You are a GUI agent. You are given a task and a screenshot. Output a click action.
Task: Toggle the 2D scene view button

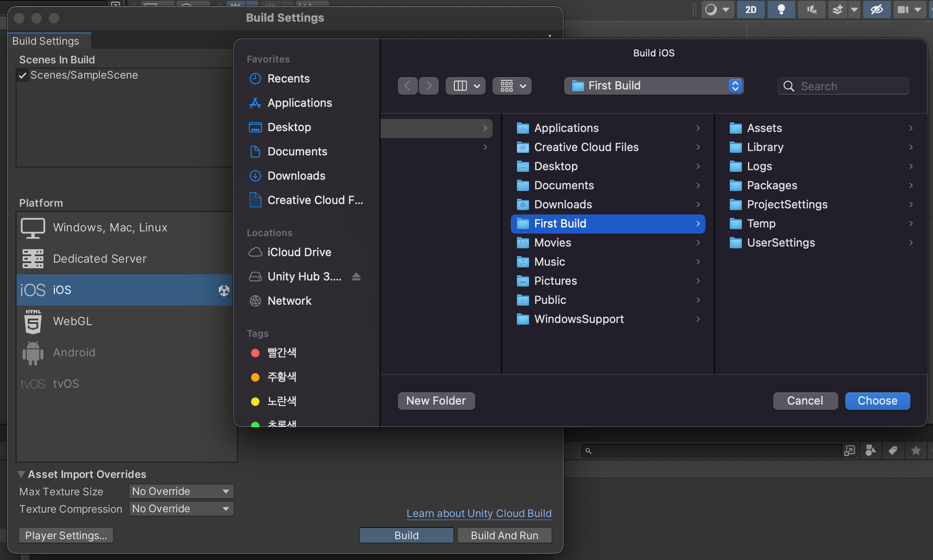pyautogui.click(x=751, y=10)
